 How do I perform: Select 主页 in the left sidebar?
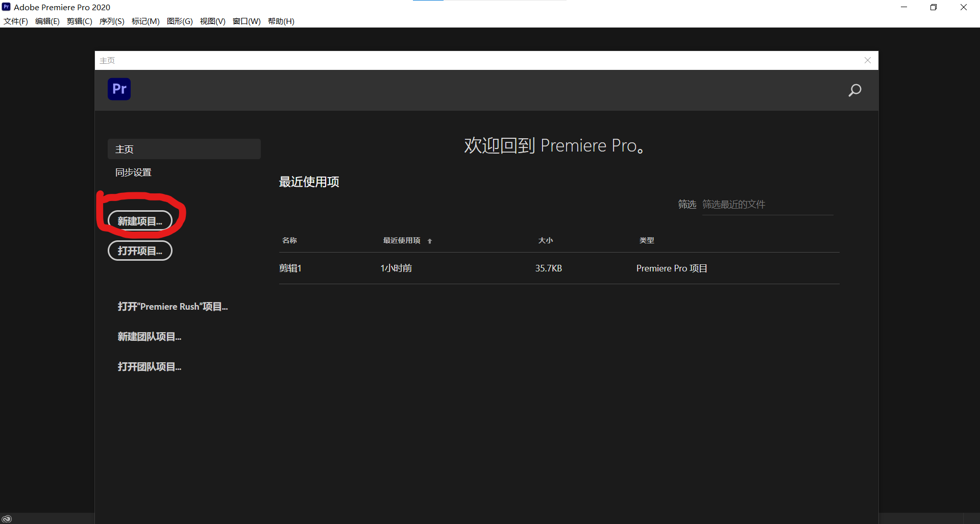184,149
